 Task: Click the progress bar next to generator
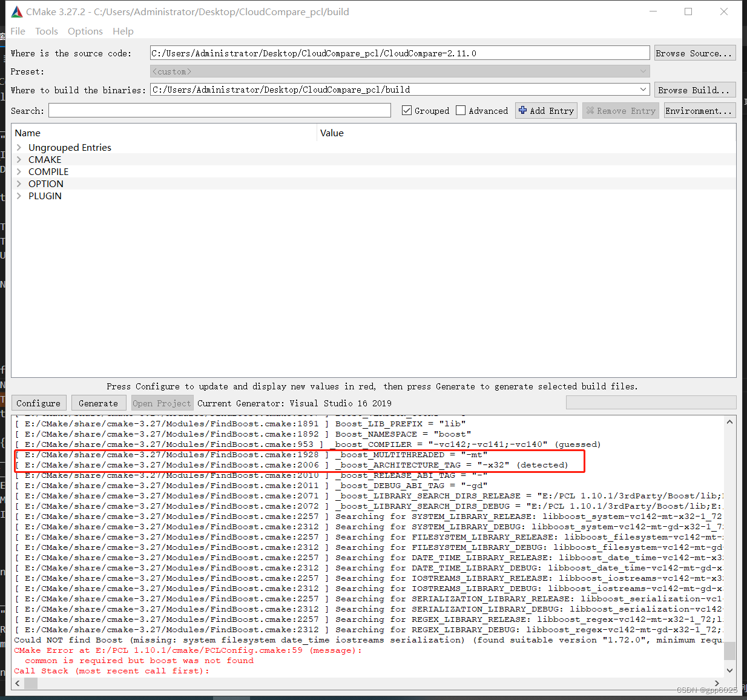[651, 403]
